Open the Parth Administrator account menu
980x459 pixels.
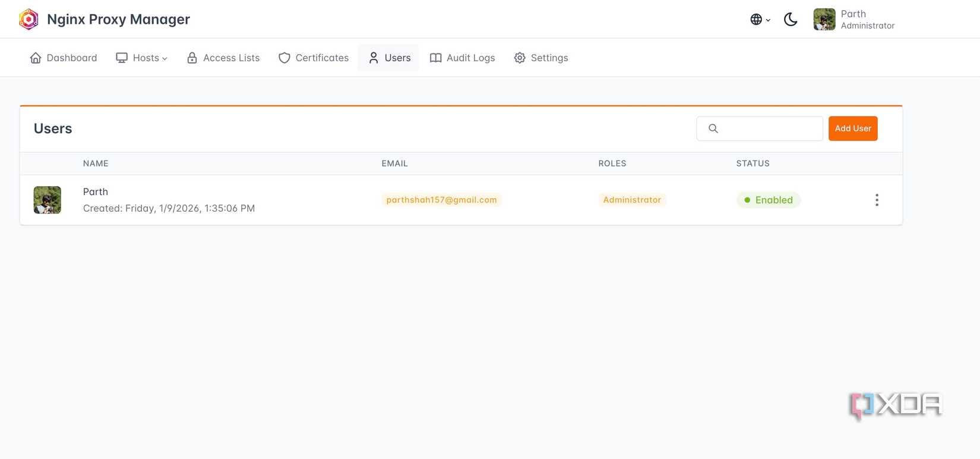click(x=854, y=19)
